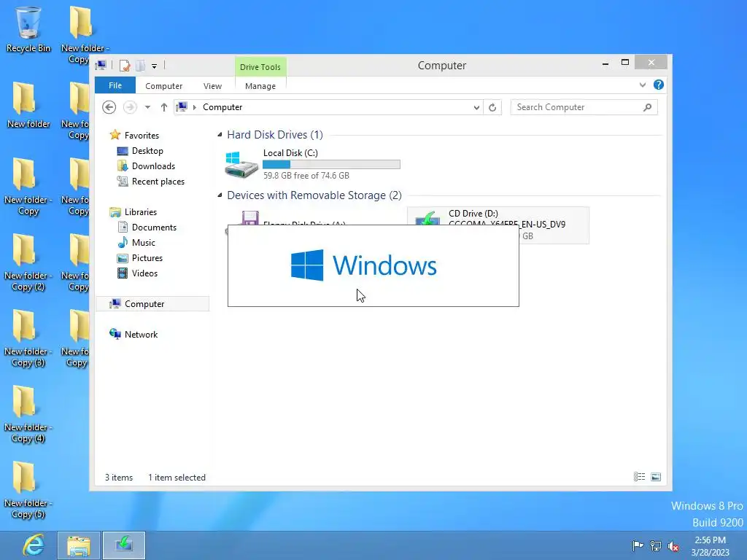The height and width of the screenshot is (560, 747).
Task: Maximize the Computer window
Action: (x=625, y=63)
